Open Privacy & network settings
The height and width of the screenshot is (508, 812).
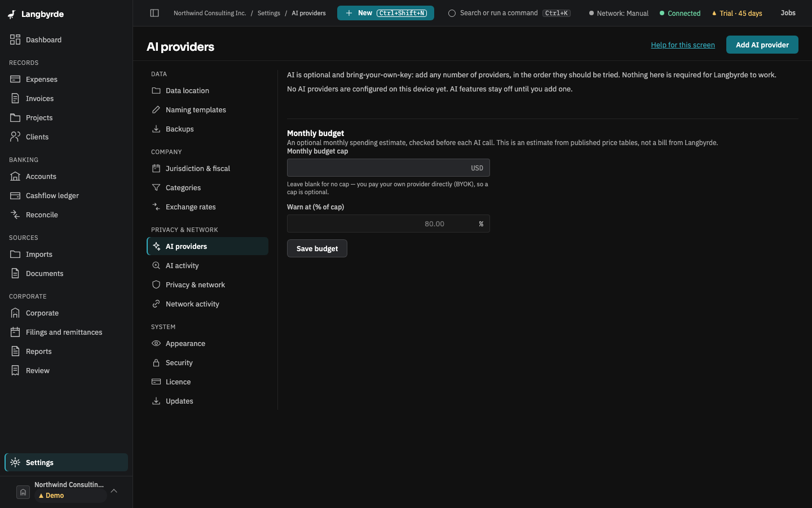pos(208,284)
